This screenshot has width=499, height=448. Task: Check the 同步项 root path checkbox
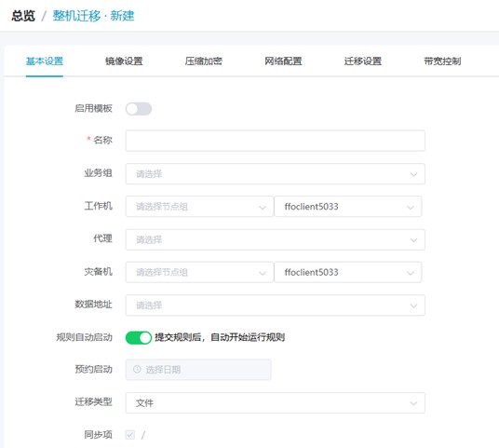tap(130, 435)
